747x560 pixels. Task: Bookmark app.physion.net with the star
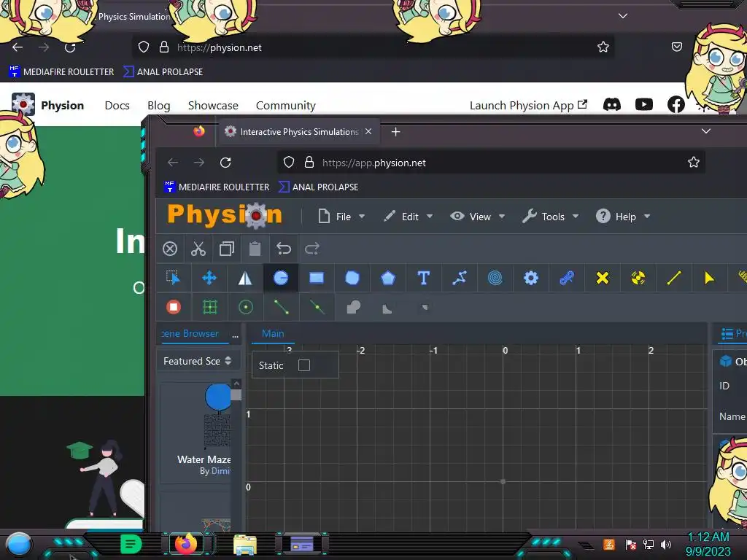click(x=694, y=163)
